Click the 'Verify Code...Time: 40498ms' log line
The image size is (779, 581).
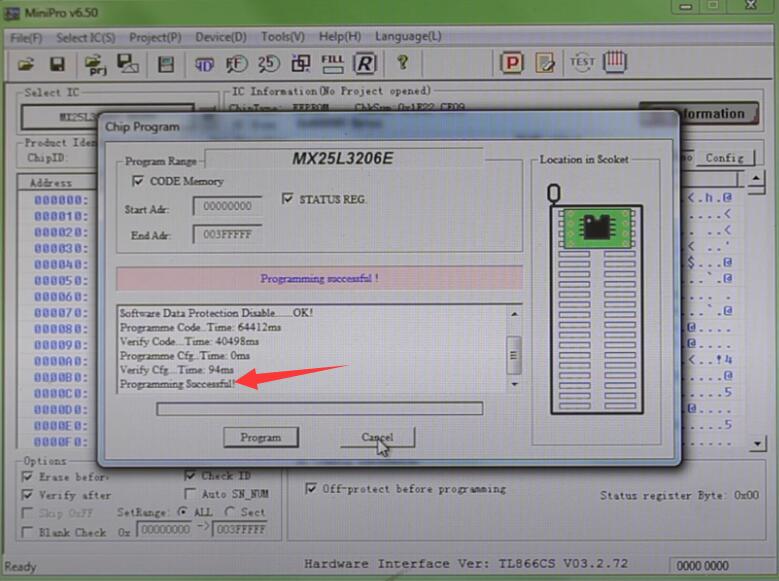point(189,341)
